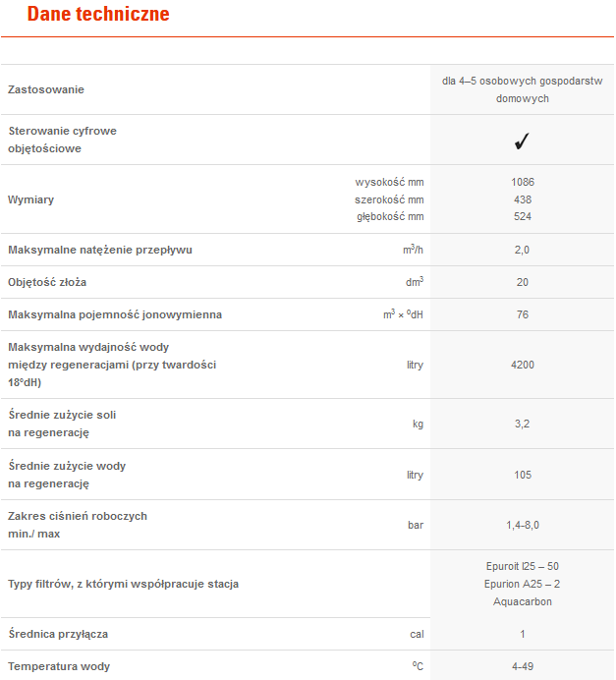Click the depth value 524
Screen dimensions: 616x680
pos(523,216)
